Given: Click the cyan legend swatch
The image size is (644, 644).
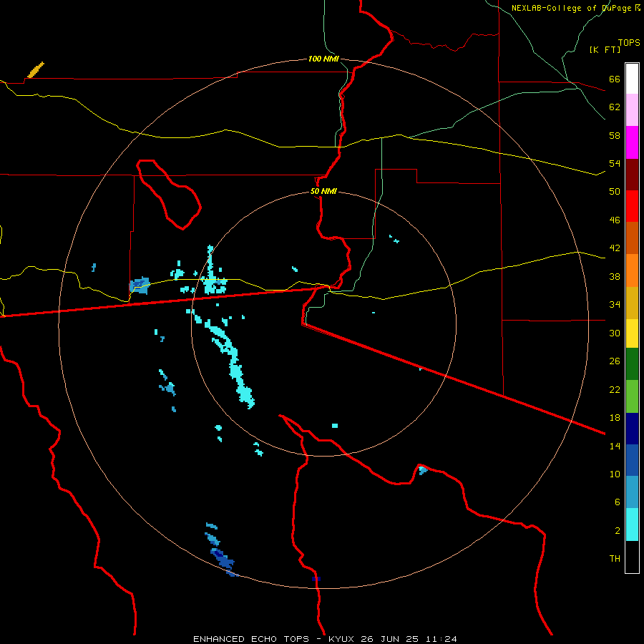Looking at the screenshot, I should coord(632,525).
